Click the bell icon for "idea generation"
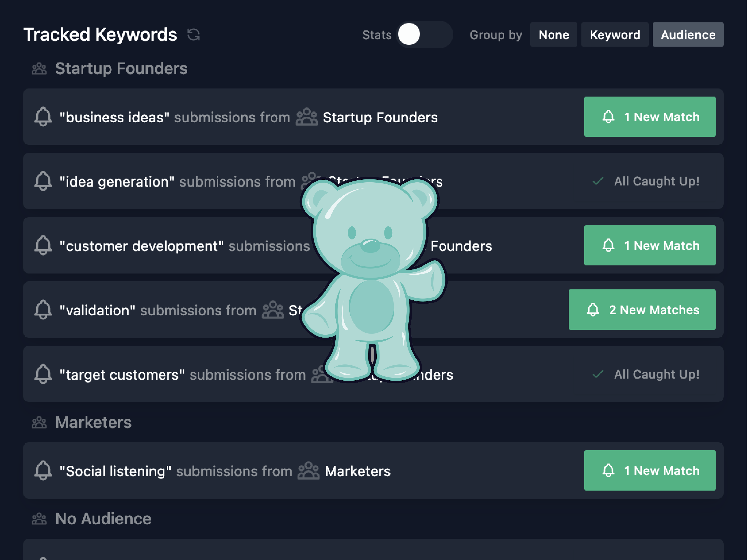The width and height of the screenshot is (747, 560). click(43, 181)
